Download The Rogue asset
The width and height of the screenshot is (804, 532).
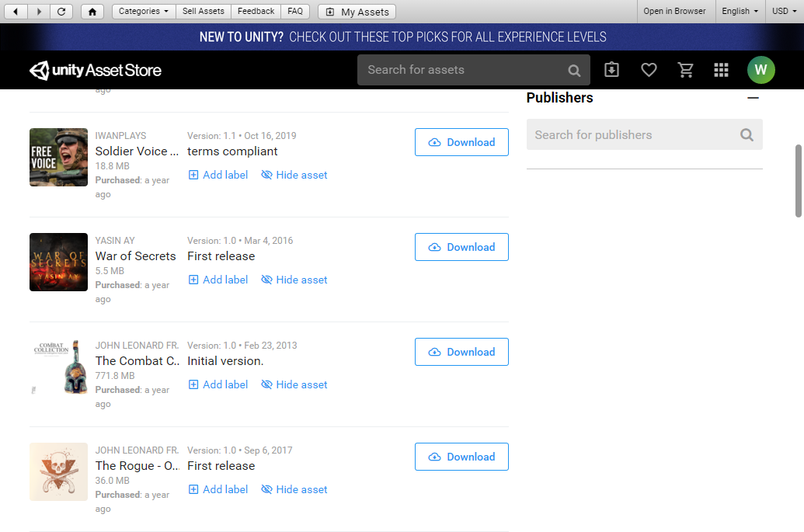[461, 457]
